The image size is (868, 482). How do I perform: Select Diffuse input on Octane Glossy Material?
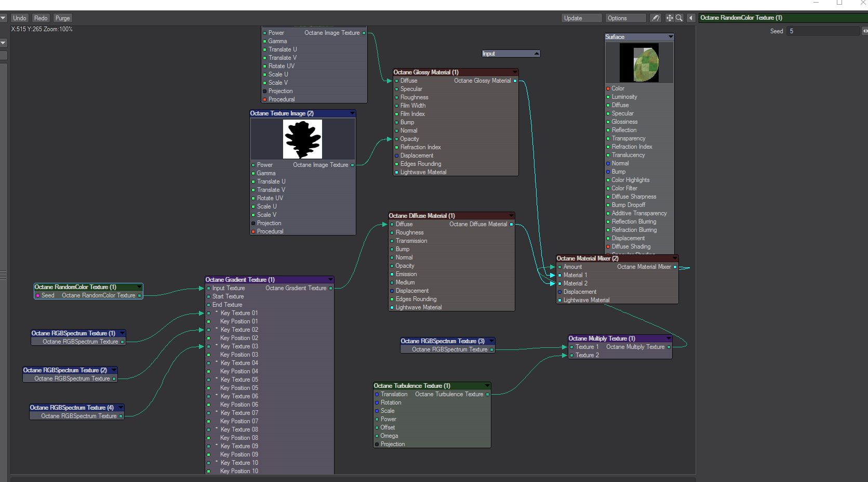409,81
